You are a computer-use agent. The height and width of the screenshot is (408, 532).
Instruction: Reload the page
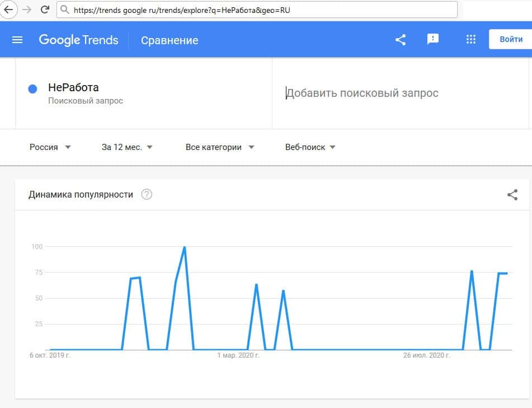point(45,9)
